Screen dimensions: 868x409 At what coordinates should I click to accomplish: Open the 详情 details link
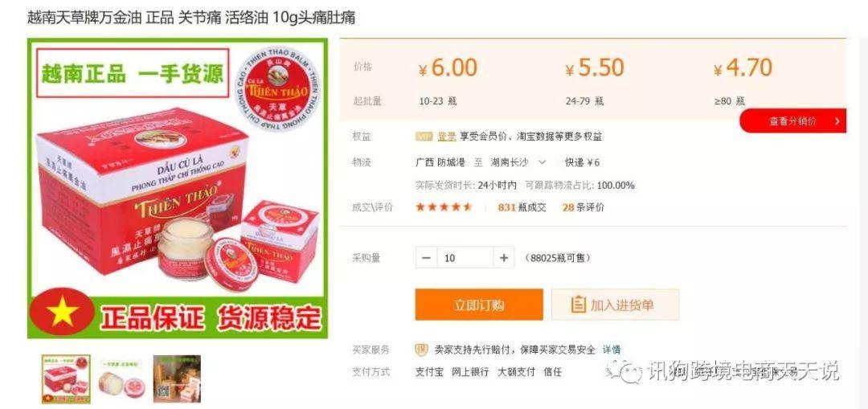click(x=612, y=350)
